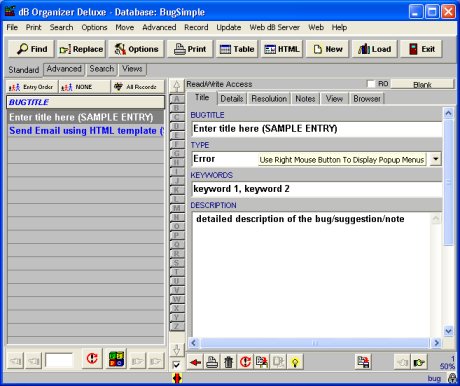
Task: Select 'Enter title here (SAMPLE ENTRY)' list row
Action: coord(86,117)
